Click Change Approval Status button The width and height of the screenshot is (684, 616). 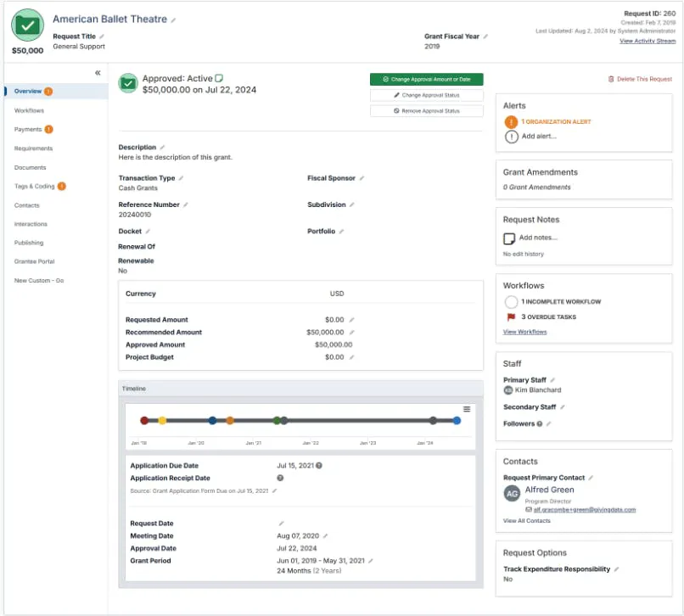[426, 95]
